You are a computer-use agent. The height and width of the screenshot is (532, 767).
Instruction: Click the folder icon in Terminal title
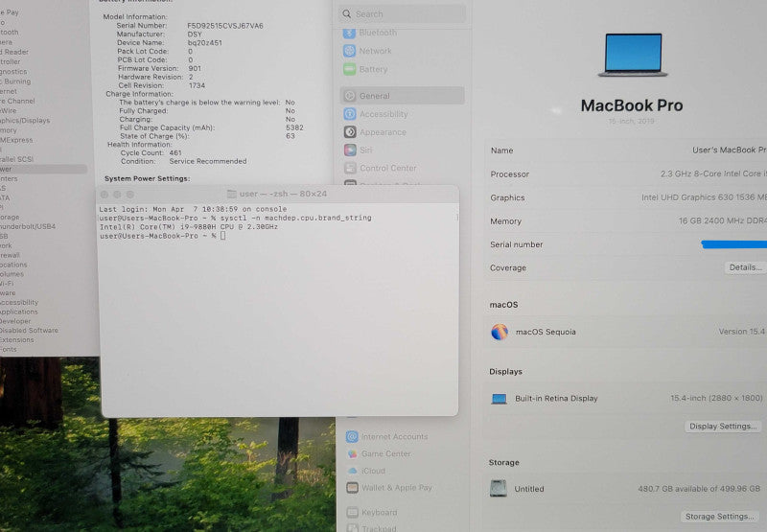click(232, 195)
